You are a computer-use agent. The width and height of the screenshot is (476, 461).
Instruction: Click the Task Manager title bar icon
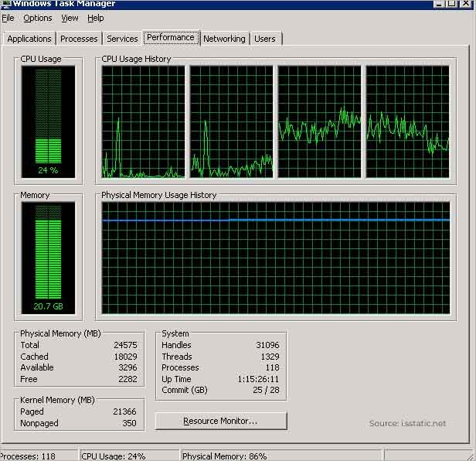tap(5, 4)
